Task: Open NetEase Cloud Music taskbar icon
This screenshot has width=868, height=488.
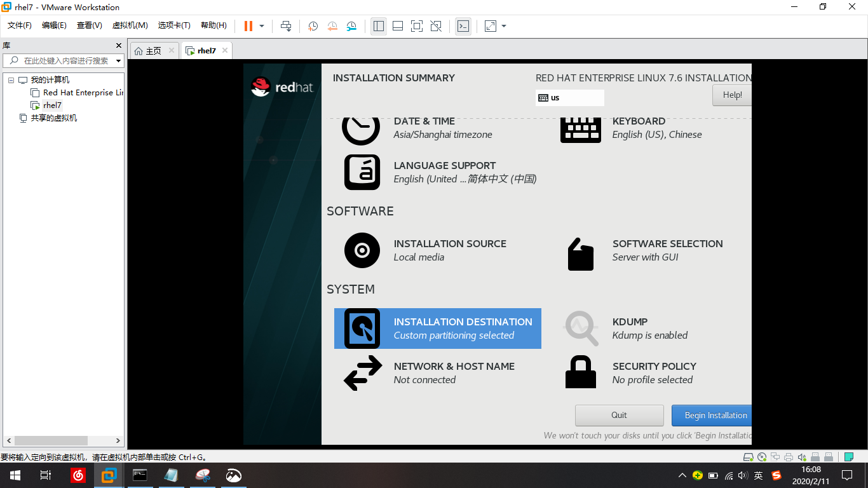Action: (78, 475)
